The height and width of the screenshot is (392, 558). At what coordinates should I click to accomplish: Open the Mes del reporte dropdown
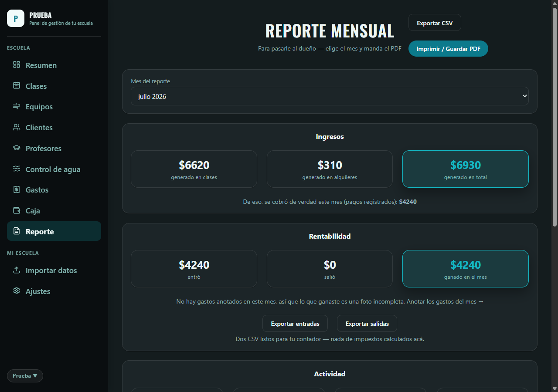(330, 96)
